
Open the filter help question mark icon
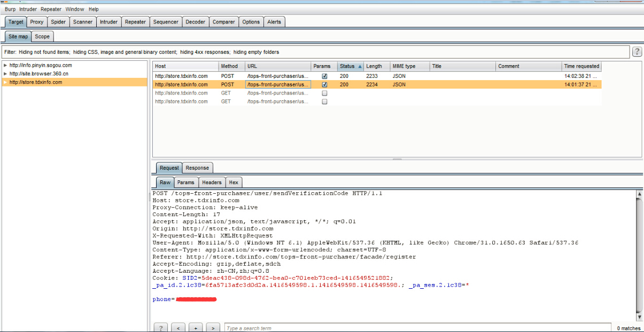(637, 52)
